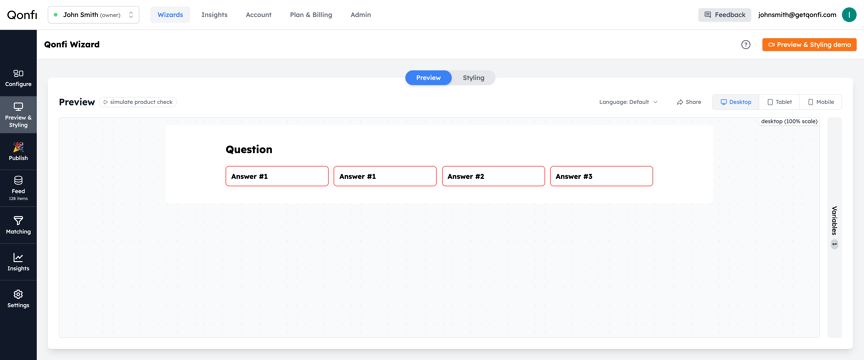Open Insights in the sidebar
This screenshot has height=360, width=864.
tap(18, 262)
